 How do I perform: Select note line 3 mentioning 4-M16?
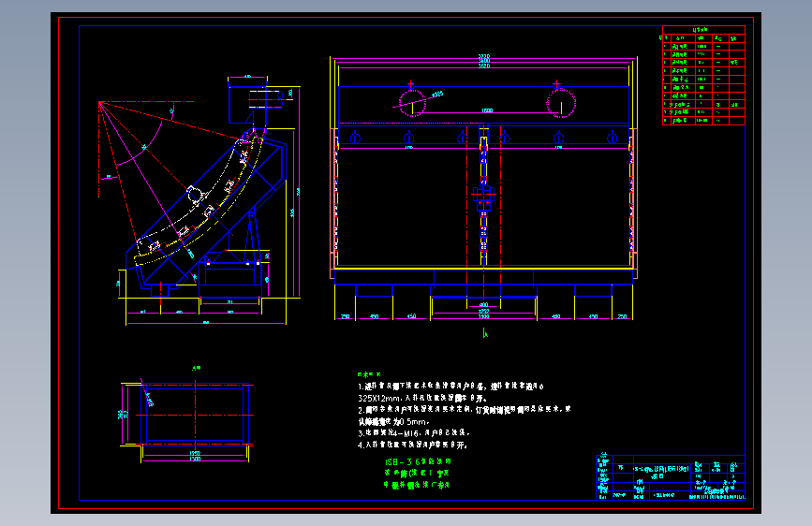414,432
